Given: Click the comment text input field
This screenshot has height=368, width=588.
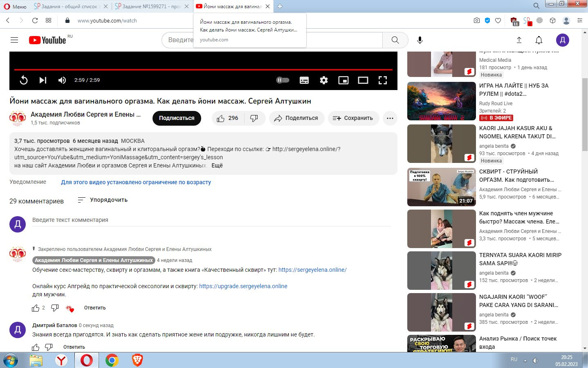Looking at the screenshot, I should (211, 220).
